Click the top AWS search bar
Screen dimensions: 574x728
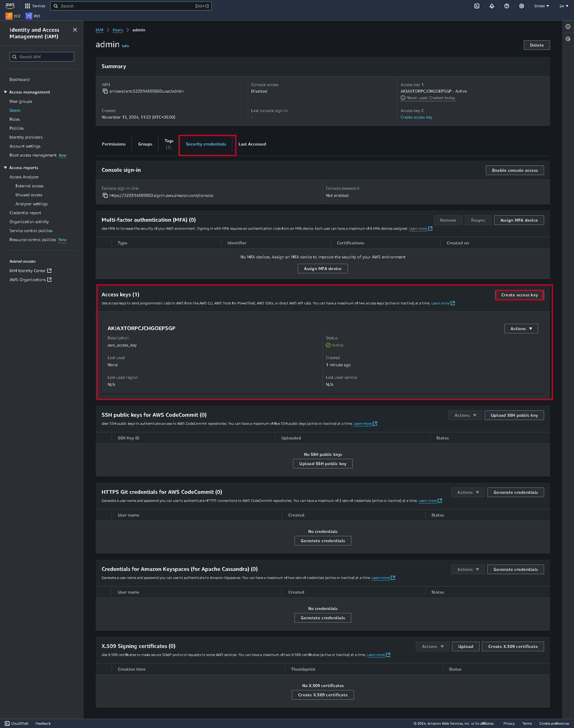point(131,6)
